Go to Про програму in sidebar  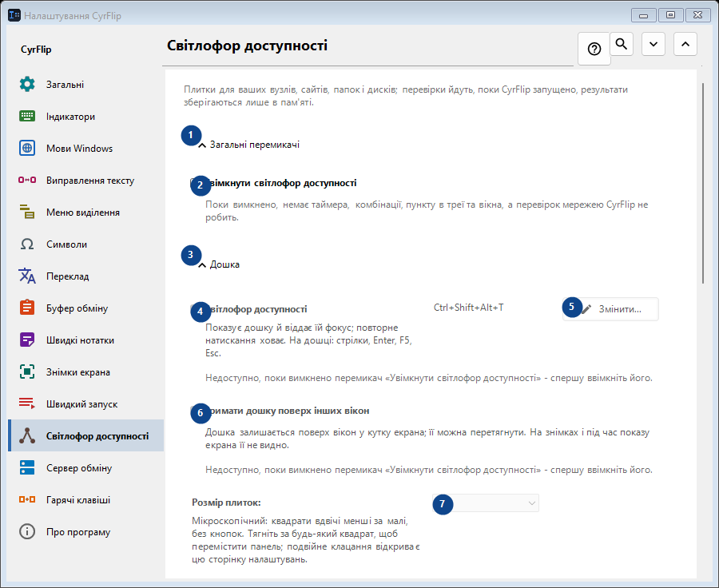(85, 531)
